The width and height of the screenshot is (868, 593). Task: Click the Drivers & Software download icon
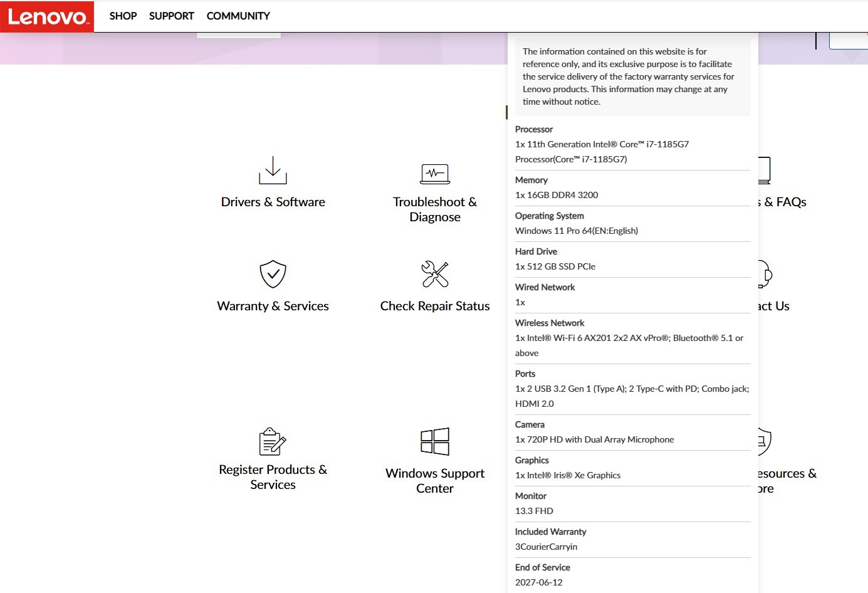[x=273, y=170]
